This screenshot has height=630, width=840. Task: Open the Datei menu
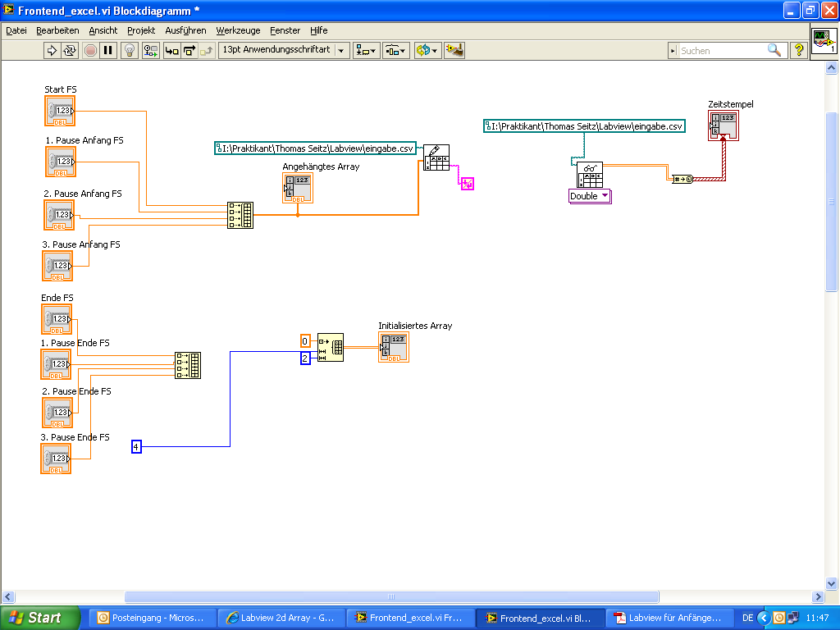[16, 30]
